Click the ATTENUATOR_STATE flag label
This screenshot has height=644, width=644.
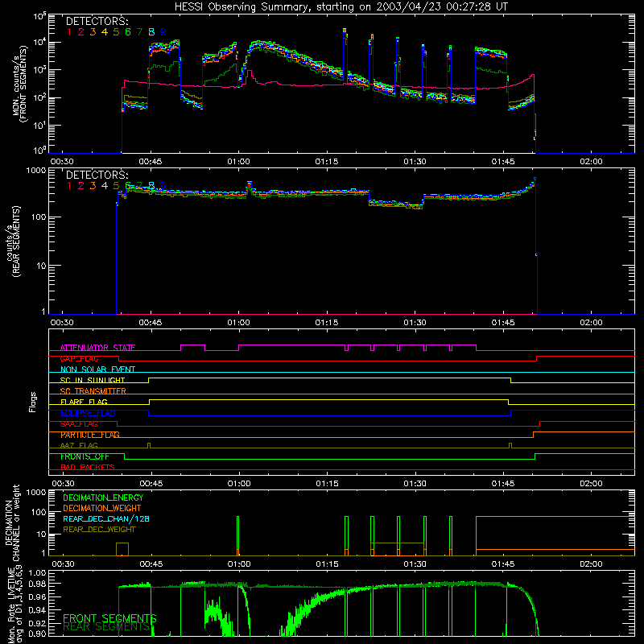tap(97, 348)
